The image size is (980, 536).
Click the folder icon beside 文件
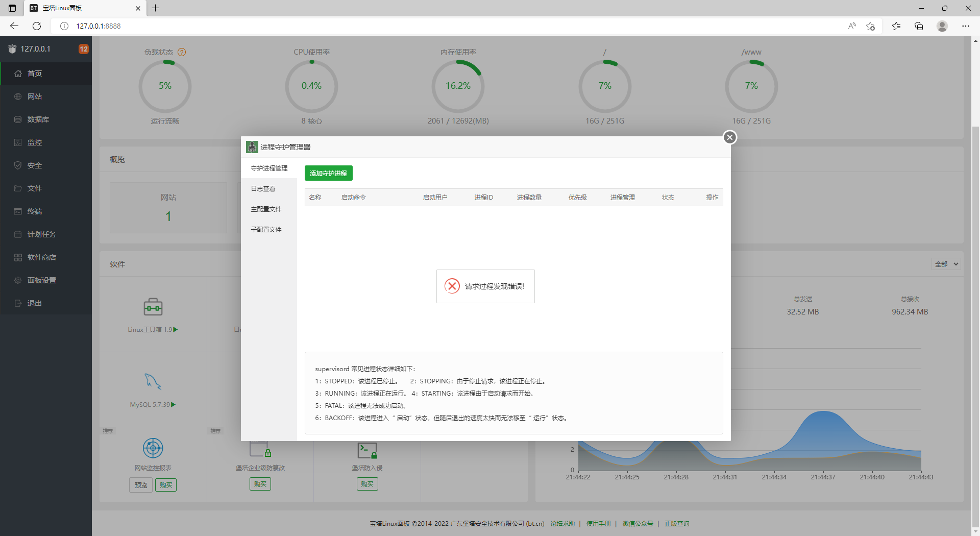pos(18,188)
